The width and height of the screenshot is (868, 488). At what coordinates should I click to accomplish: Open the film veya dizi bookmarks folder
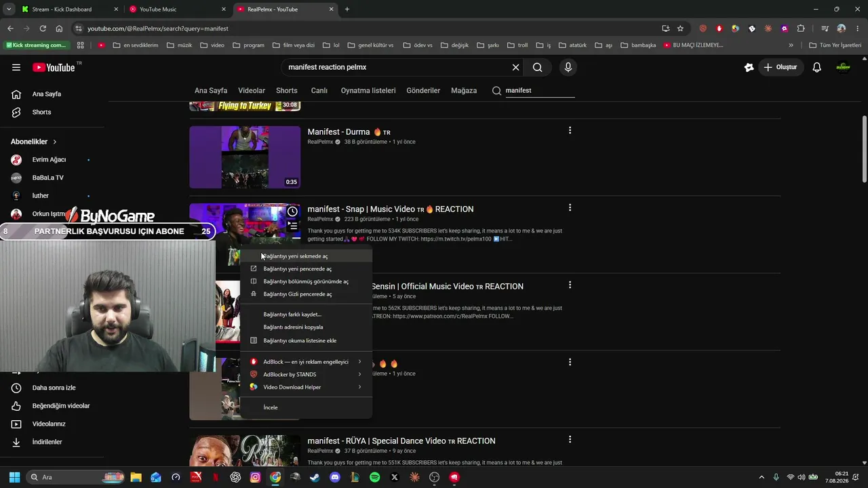pos(293,45)
